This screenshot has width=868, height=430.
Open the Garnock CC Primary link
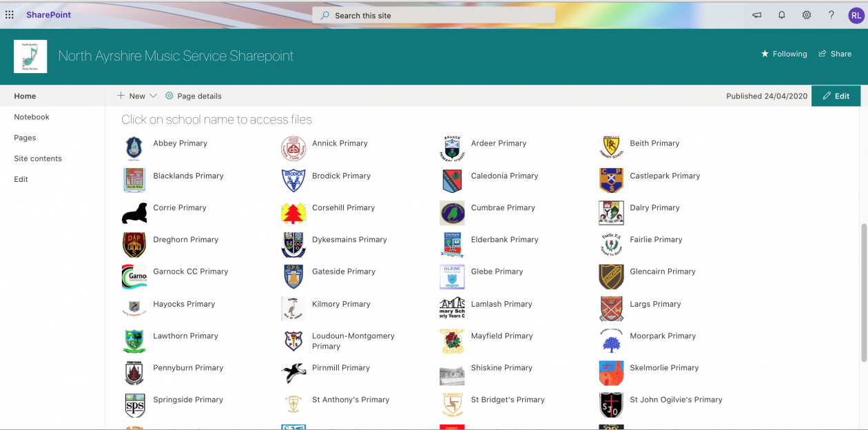(191, 272)
